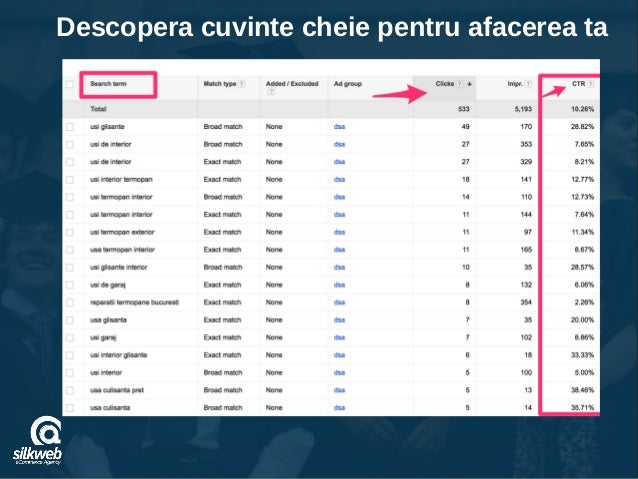This screenshot has width=638, height=479.
Task: Select the checkbox for usi termopan exterior
Action: (x=70, y=232)
